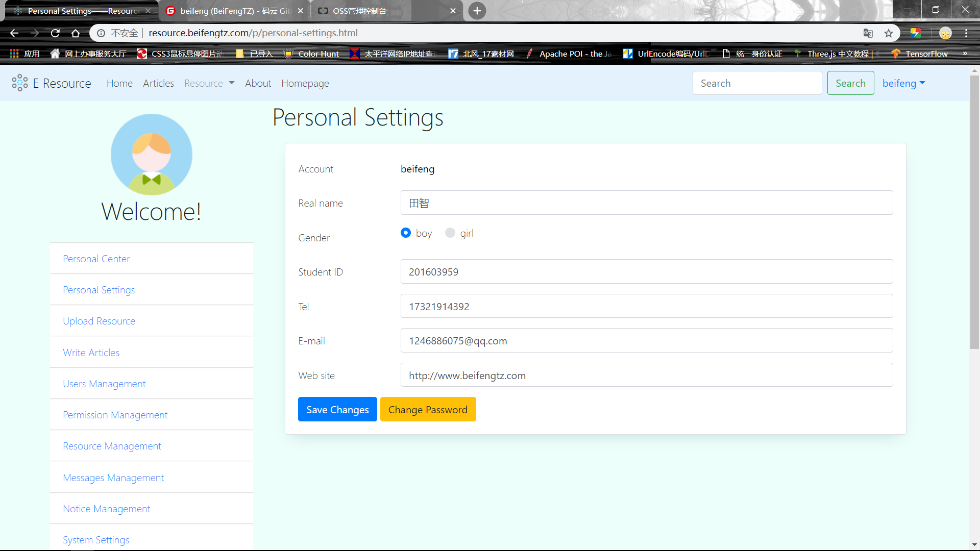This screenshot has height=551, width=980.
Task: Reload the page
Action: point(55,33)
